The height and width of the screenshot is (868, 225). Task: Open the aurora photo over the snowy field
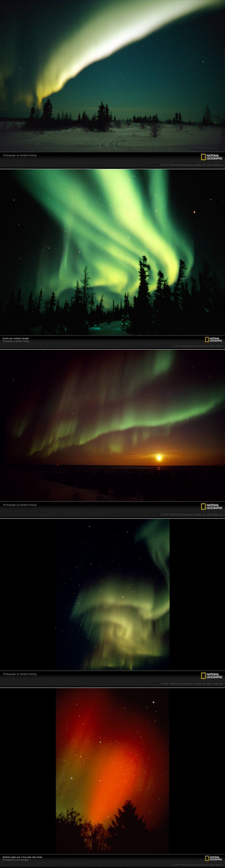(112, 76)
